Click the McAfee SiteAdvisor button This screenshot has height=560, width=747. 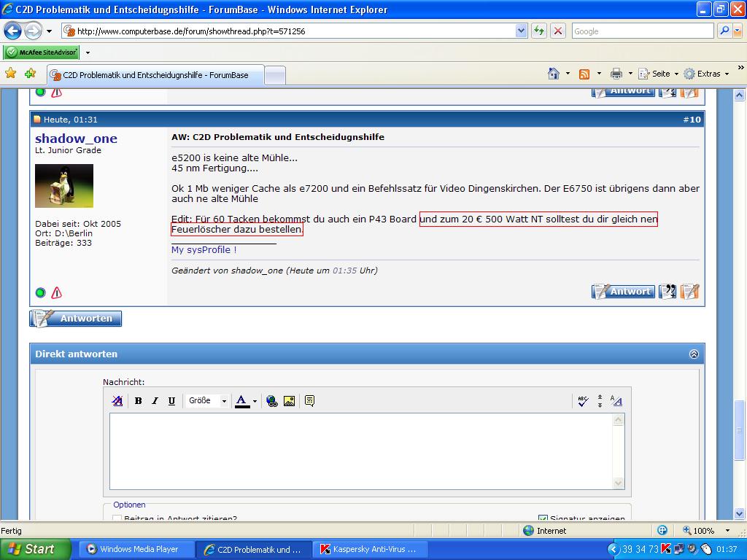pyautogui.click(x=41, y=52)
